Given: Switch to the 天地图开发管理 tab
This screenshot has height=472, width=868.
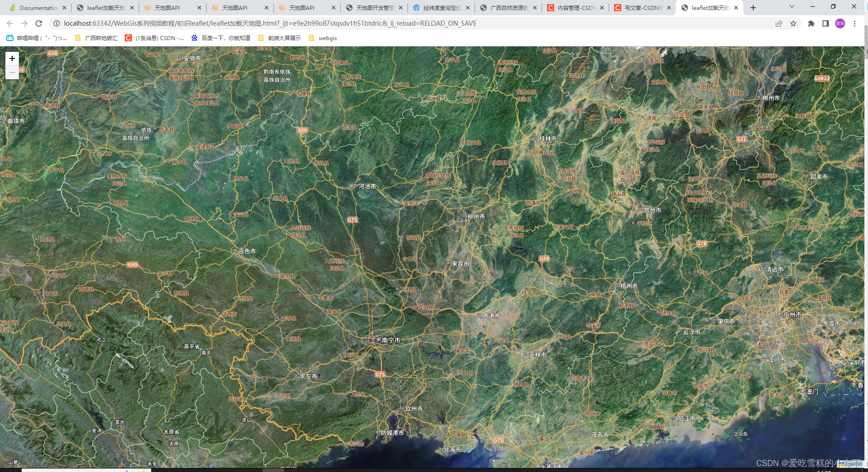Looking at the screenshot, I should (x=375, y=8).
